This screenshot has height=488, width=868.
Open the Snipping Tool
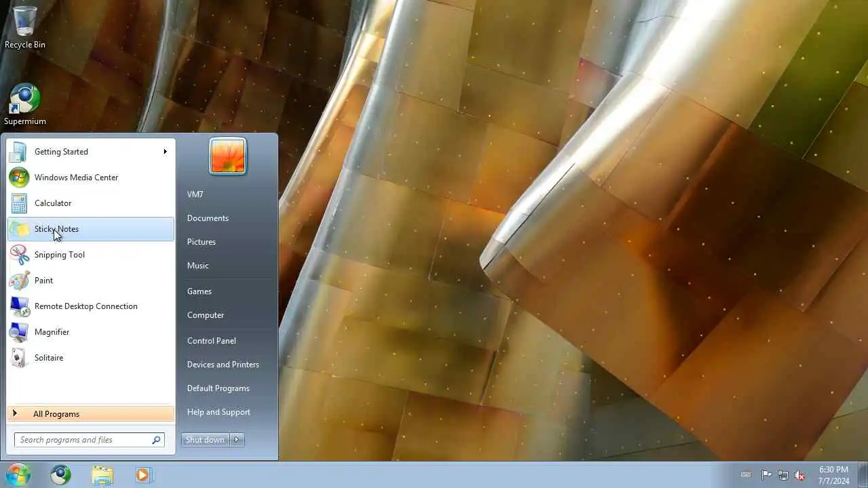click(x=91, y=255)
